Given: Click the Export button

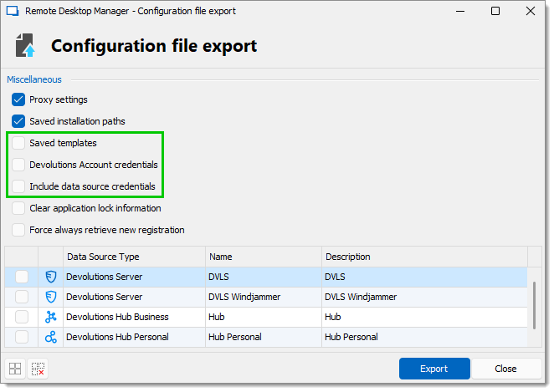Looking at the screenshot, I should 434,369.
